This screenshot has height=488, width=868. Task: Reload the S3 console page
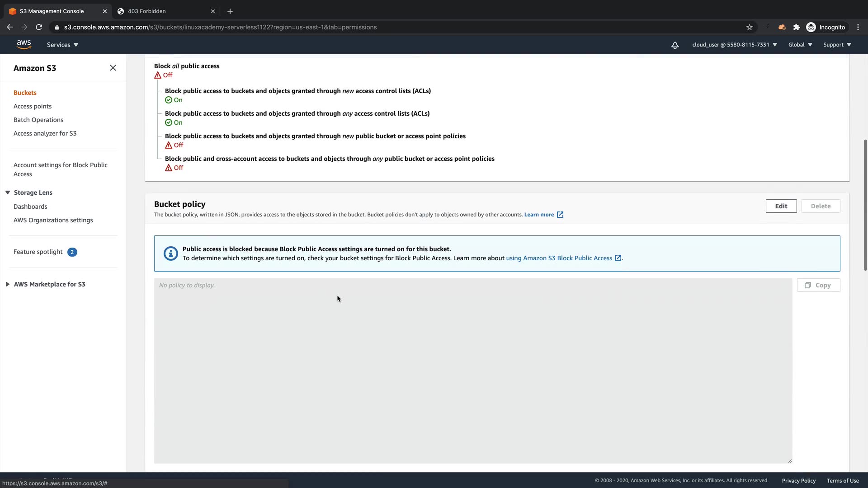(x=39, y=27)
